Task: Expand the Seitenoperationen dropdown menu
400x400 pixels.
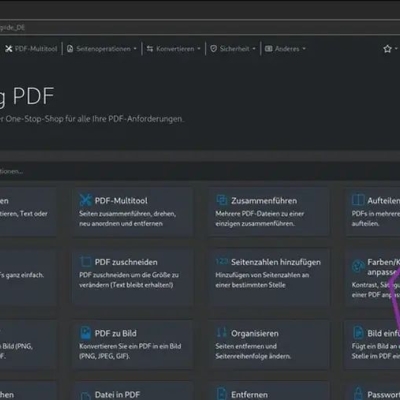Action: click(x=102, y=49)
